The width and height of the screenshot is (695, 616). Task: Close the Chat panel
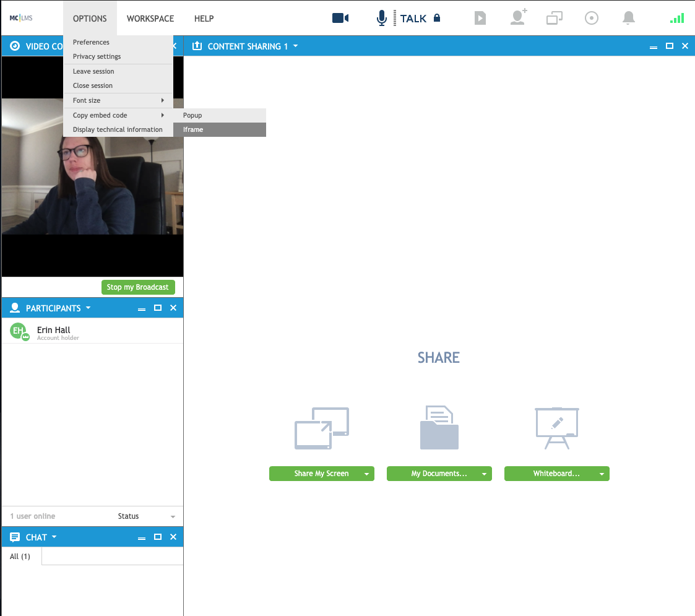point(173,537)
